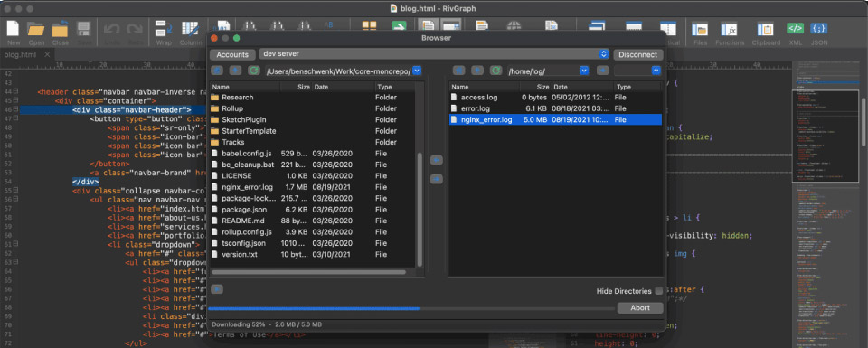Open the Clipboard panel icon
This screenshot has height=348, width=868.
766,29
